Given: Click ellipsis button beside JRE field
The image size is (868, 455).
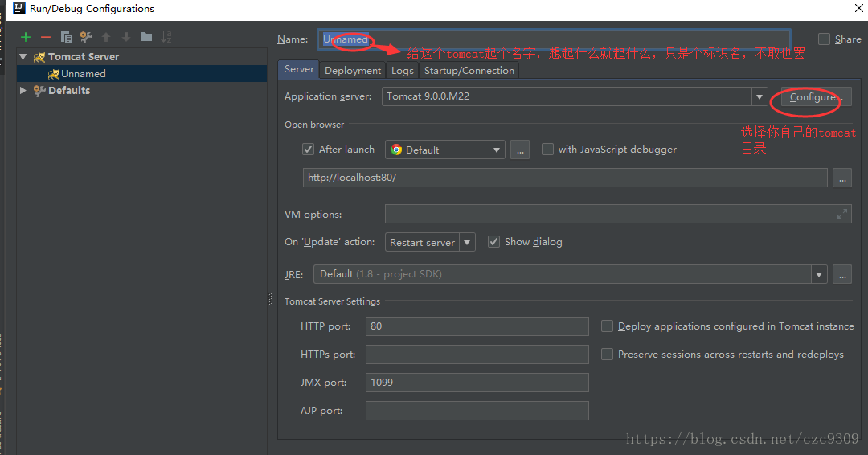Looking at the screenshot, I should coord(842,275).
